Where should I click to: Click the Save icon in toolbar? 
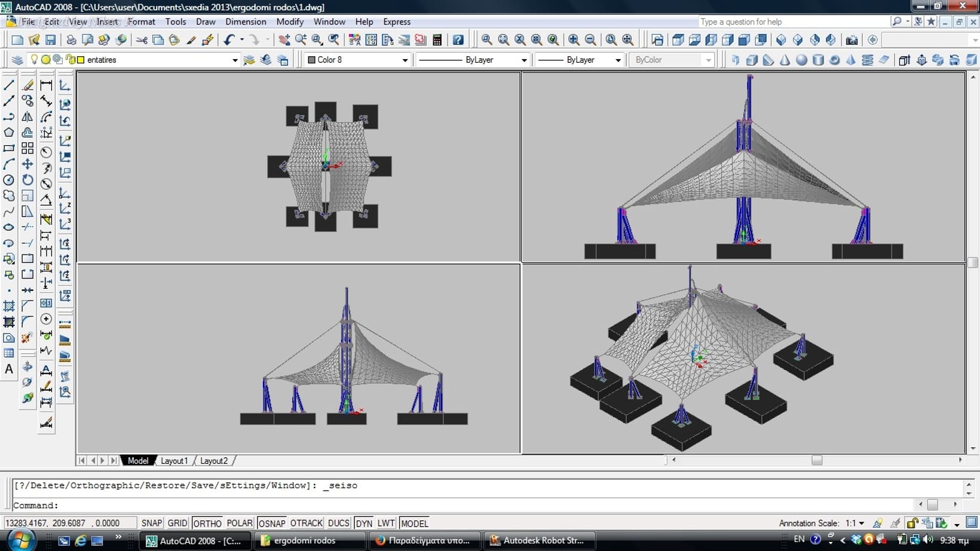pos(51,40)
